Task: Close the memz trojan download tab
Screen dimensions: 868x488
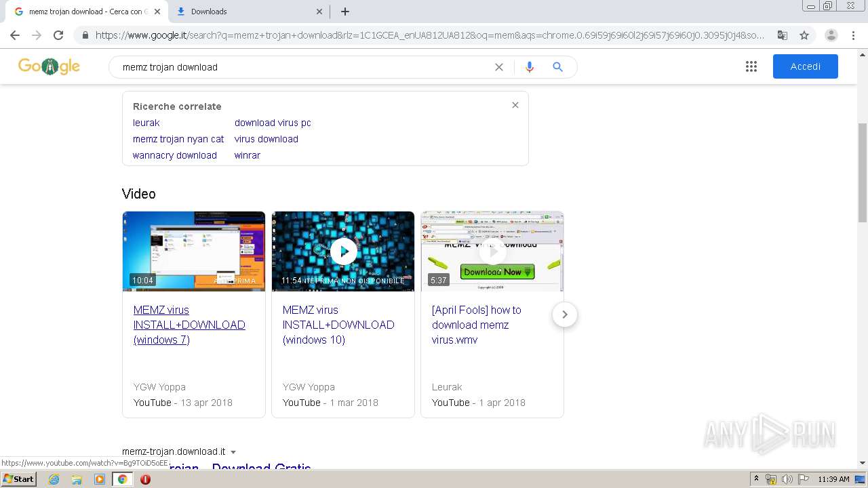Action: [157, 12]
